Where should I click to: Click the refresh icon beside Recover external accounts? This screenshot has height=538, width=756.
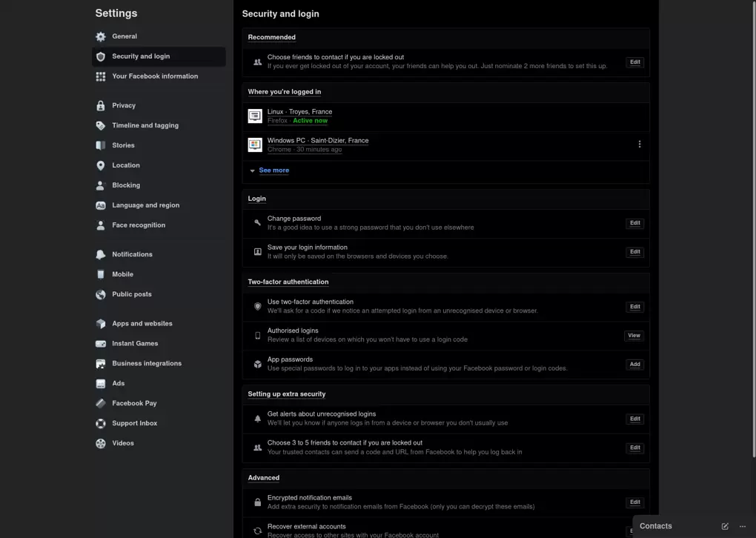(x=257, y=531)
